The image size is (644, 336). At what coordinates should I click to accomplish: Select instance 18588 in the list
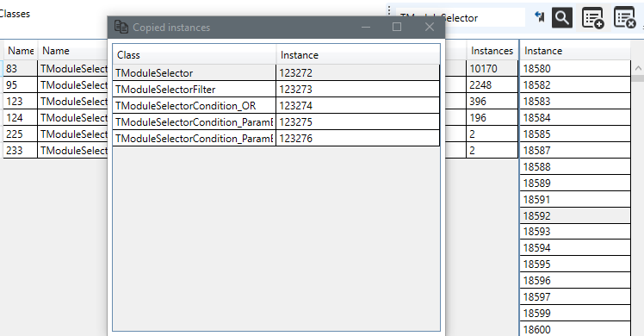click(x=575, y=167)
